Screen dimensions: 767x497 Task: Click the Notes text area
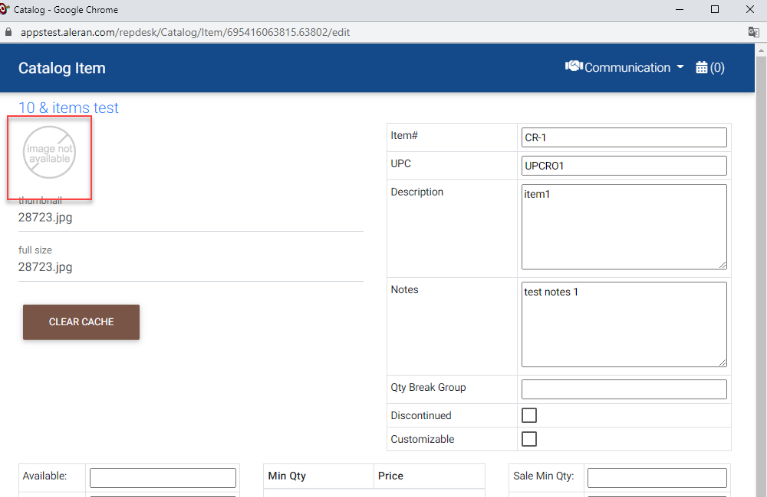point(624,324)
